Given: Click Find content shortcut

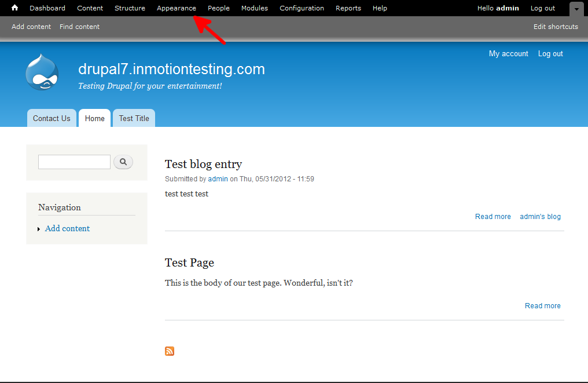Looking at the screenshot, I should point(79,27).
